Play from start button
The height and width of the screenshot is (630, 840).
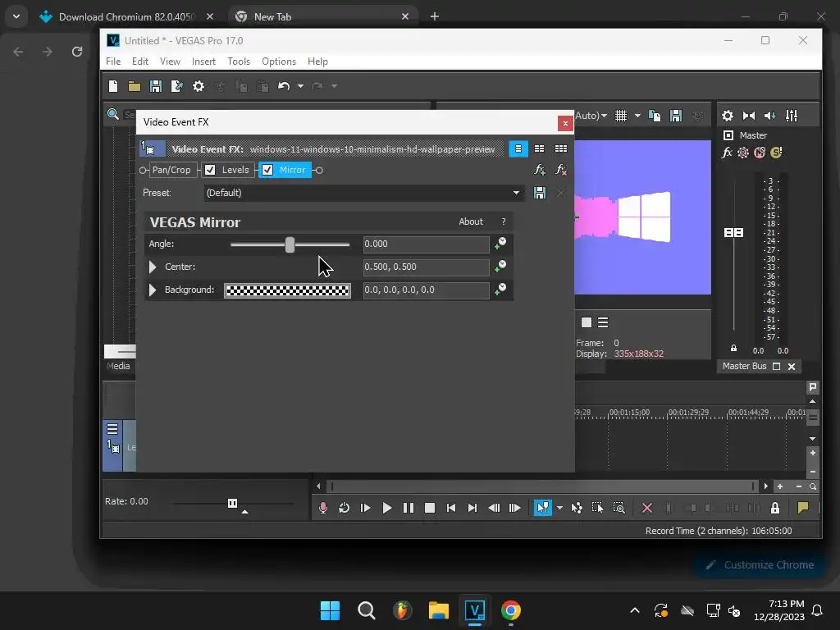(365, 508)
